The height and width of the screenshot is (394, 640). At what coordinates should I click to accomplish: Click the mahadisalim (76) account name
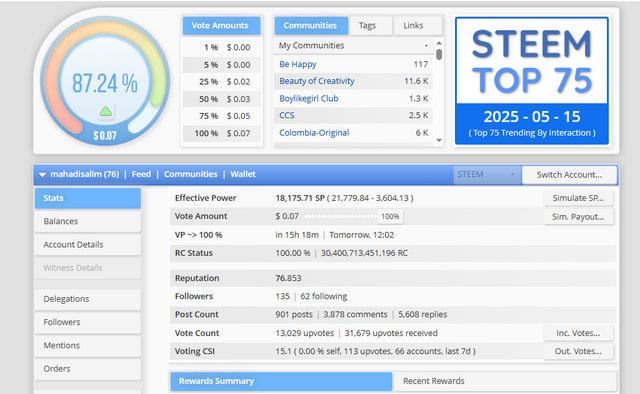(x=84, y=174)
